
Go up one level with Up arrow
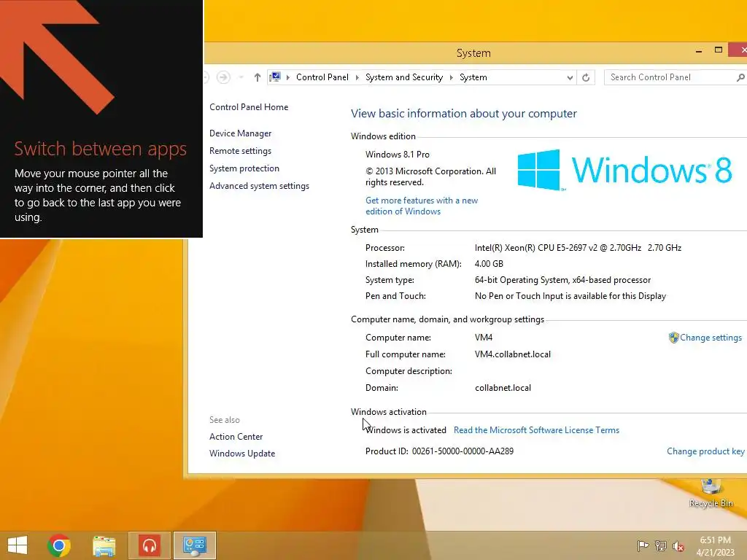258,77
